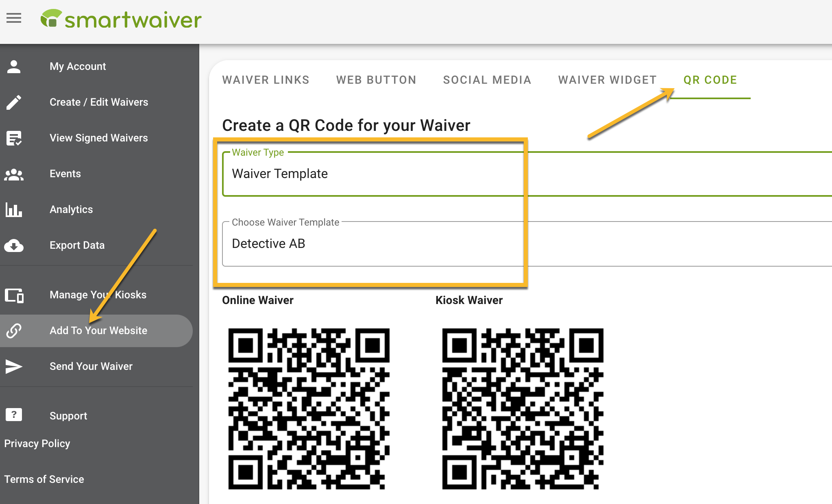
Task: Select the QR Code tab
Action: point(710,80)
